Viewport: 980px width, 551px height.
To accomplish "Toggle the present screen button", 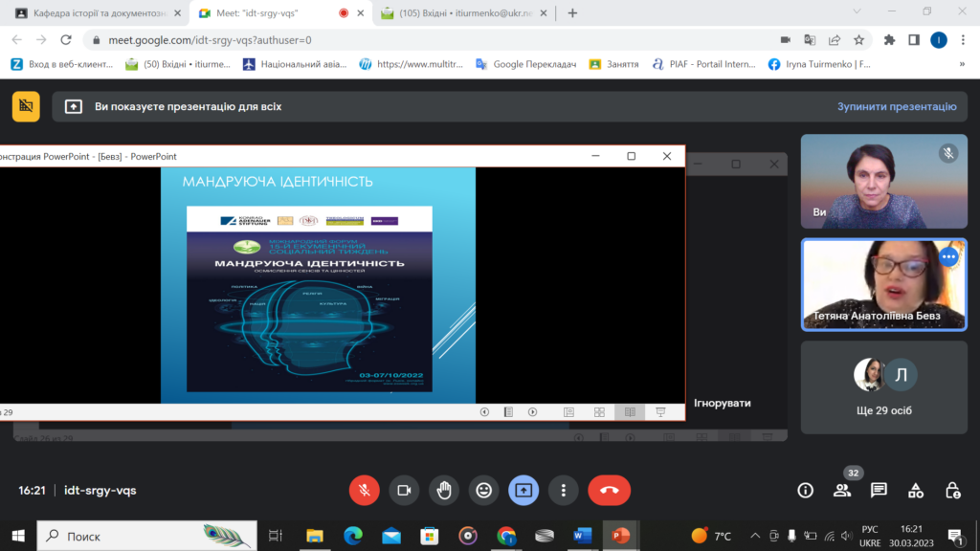I will (523, 490).
